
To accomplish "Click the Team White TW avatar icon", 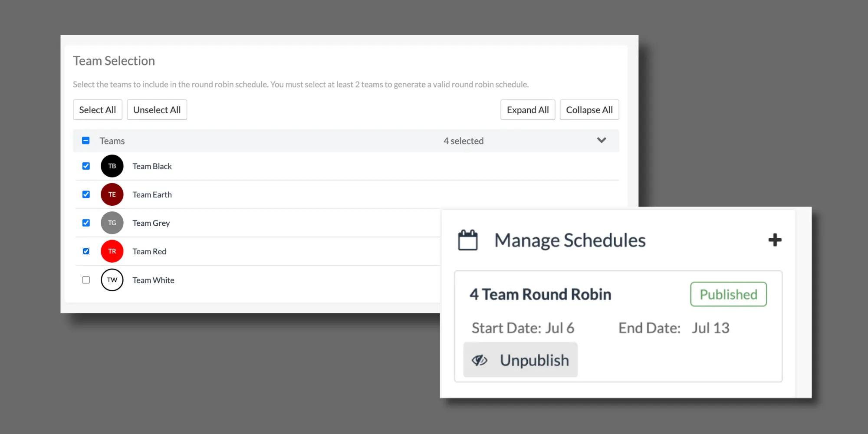I will pos(112,280).
